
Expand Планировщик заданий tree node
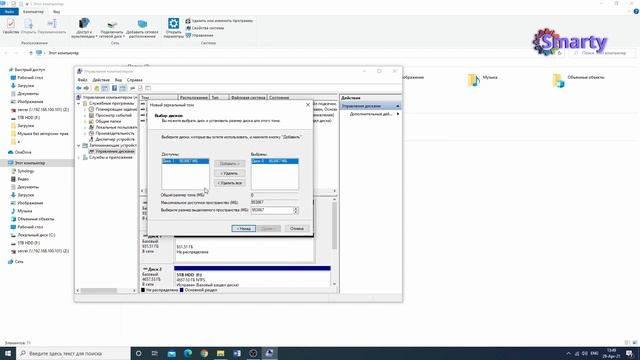pyautogui.click(x=85, y=109)
